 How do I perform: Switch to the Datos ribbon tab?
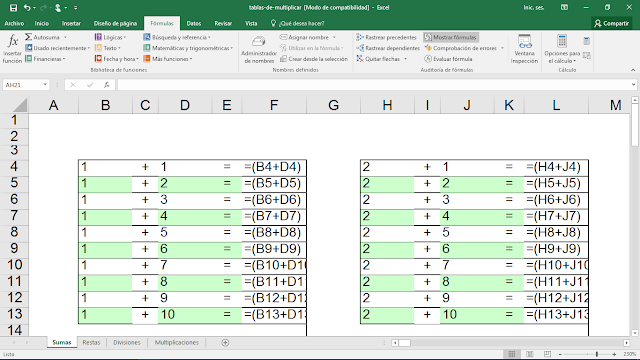click(194, 23)
